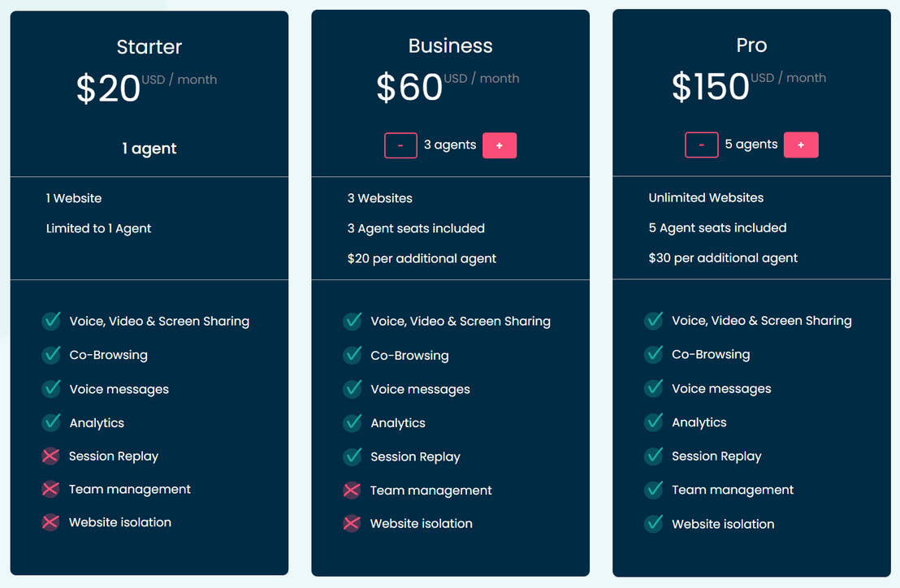Click Pro plan Voice messages checkmark icon
This screenshot has width=900, height=588.
(x=653, y=388)
